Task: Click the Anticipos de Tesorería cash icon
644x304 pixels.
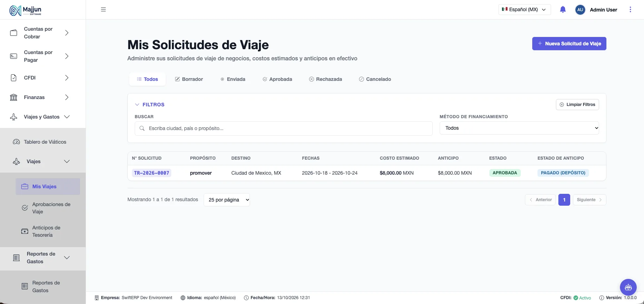Action: (x=25, y=231)
